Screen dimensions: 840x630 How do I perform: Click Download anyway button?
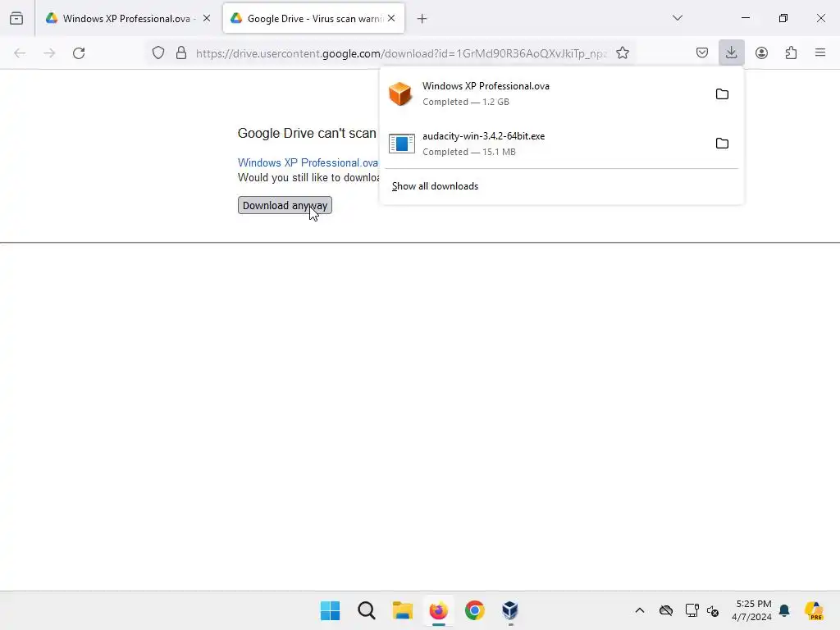click(x=285, y=205)
